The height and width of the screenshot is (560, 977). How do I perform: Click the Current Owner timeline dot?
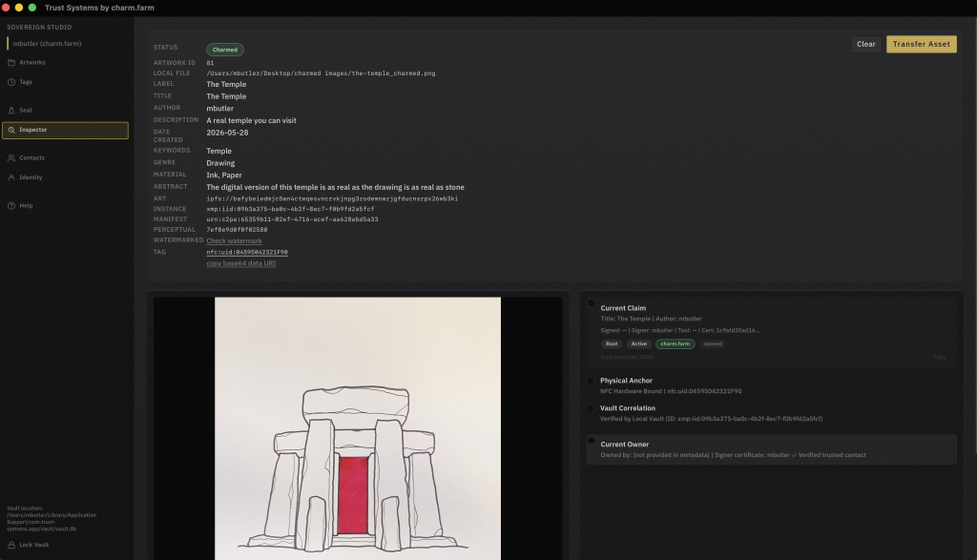pos(591,441)
